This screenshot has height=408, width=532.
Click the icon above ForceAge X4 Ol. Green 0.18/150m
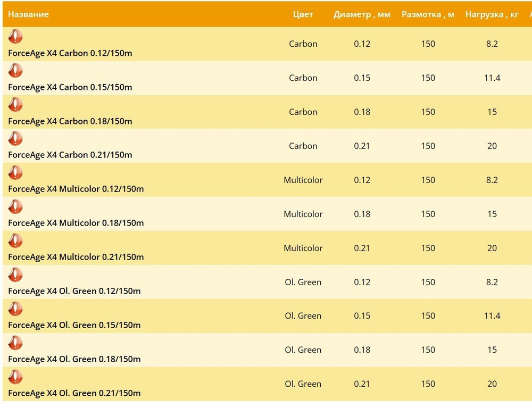[15, 343]
